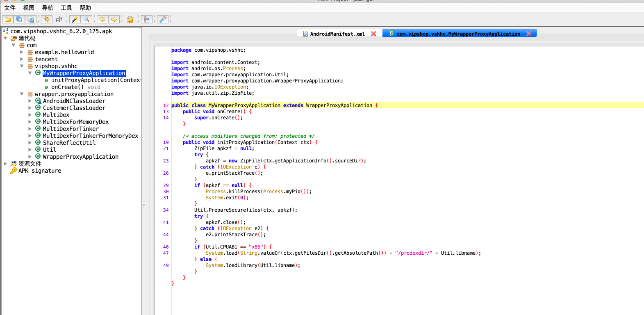Click the Open file folder icon

click(8, 19)
